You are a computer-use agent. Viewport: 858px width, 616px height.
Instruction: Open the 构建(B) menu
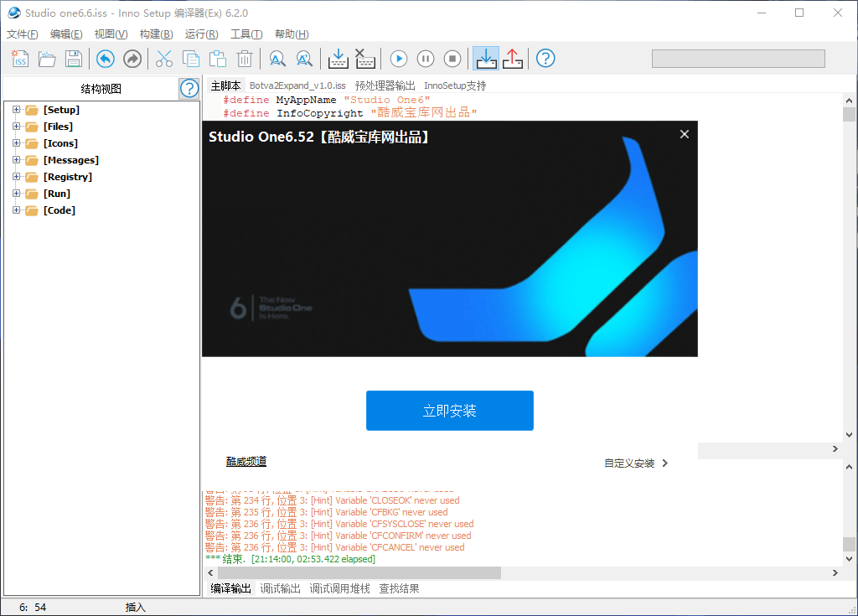point(157,34)
